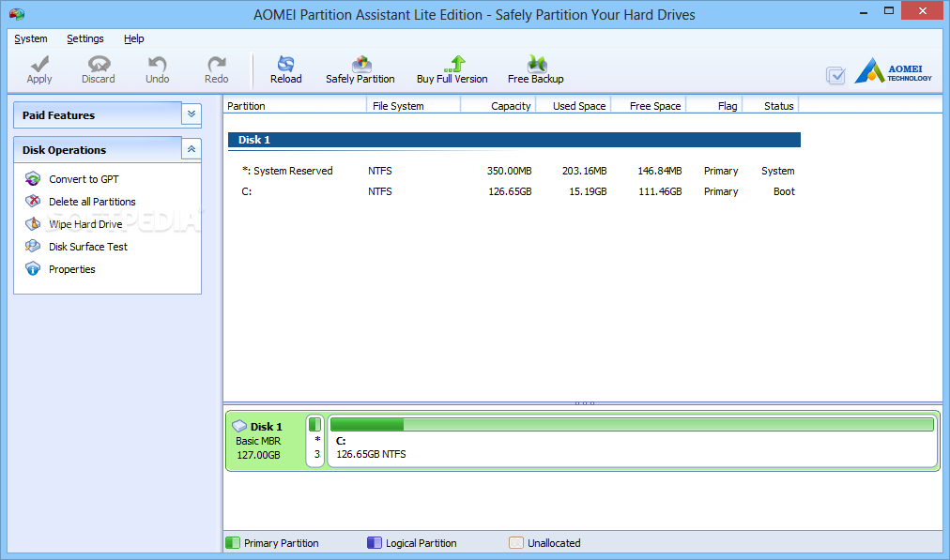Viewport: 950px width, 560px height.
Task: Select C: partition usage bar in disk map
Action: click(x=632, y=424)
